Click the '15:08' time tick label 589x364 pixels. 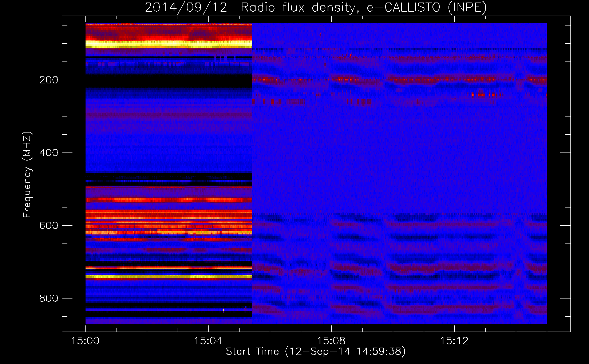click(x=331, y=341)
